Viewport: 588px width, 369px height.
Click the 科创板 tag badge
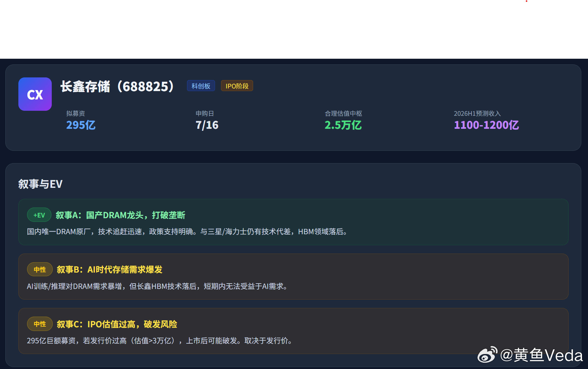201,86
